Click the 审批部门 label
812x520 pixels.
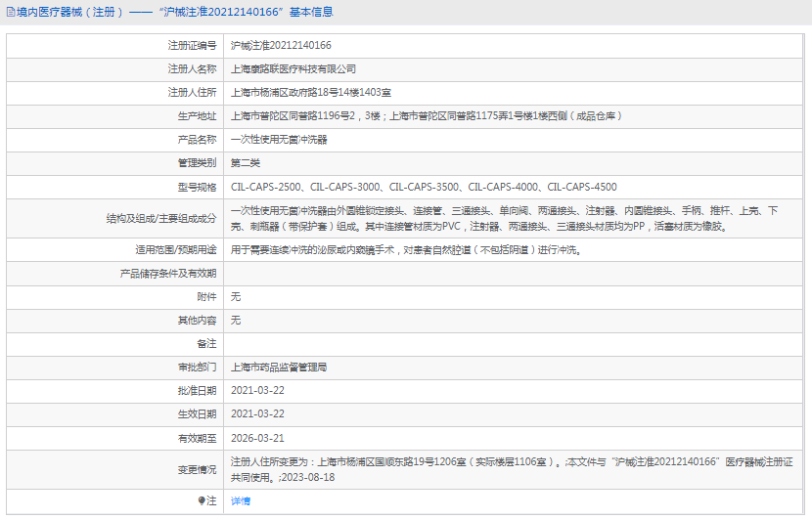tap(197, 368)
